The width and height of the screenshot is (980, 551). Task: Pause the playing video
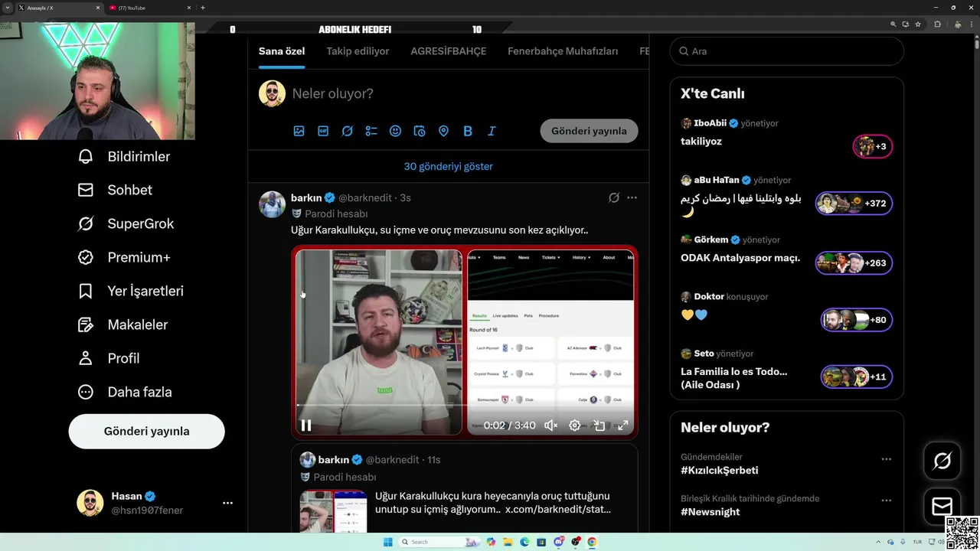click(x=306, y=425)
